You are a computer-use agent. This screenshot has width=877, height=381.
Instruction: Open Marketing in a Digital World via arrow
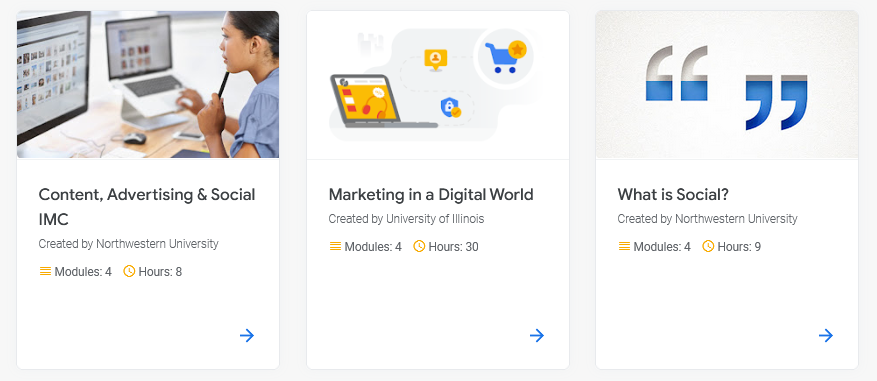click(x=536, y=336)
